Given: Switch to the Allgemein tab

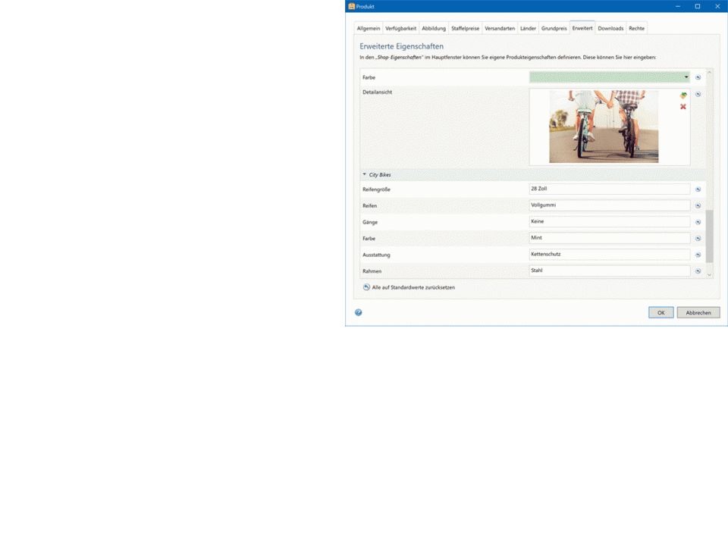Looking at the screenshot, I should point(368,28).
